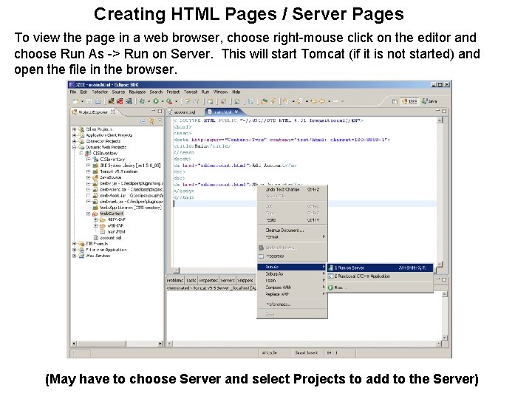This screenshot has width=532, height=399.
Task: Open the Open Perspective icon beside J2EE
Action: (395, 101)
